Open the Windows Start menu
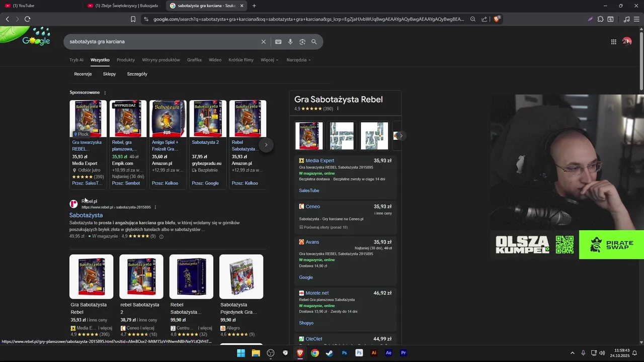Image resolution: width=644 pixels, height=362 pixels. tap(241, 353)
